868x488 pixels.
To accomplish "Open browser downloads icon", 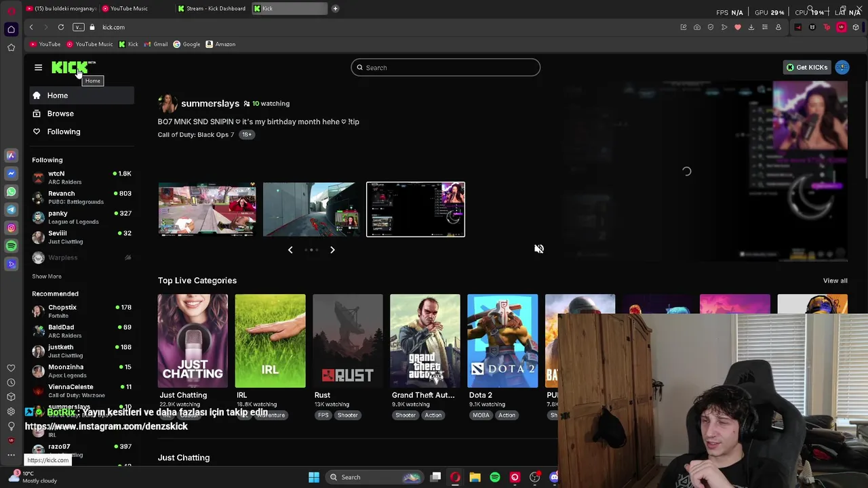I will coord(751,27).
